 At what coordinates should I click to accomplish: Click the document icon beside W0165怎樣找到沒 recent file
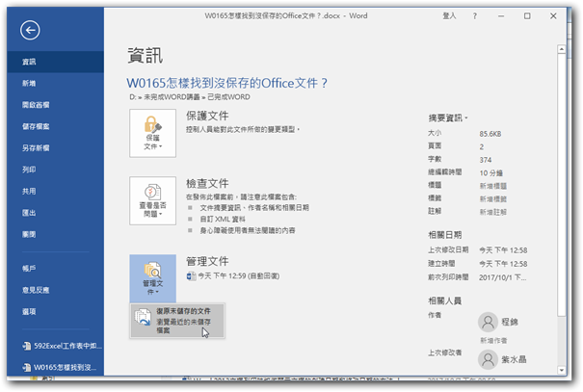click(x=26, y=368)
